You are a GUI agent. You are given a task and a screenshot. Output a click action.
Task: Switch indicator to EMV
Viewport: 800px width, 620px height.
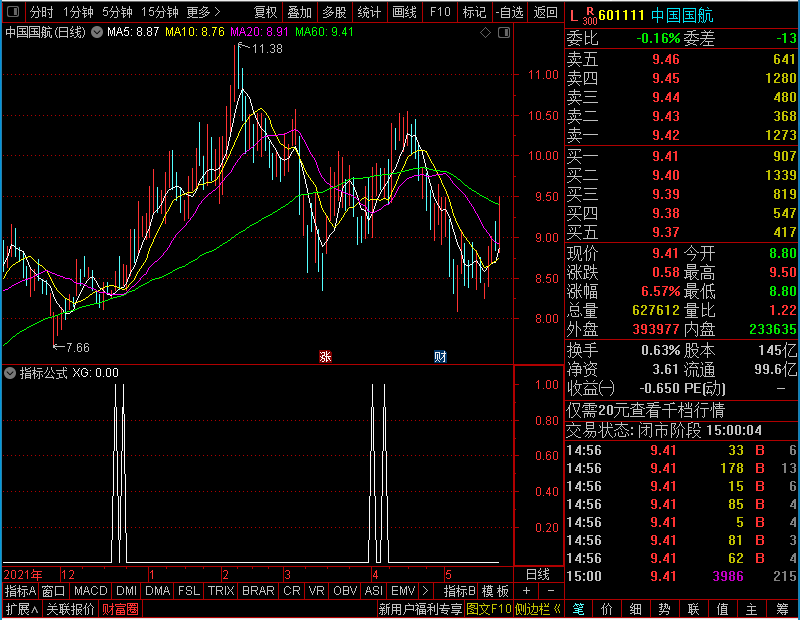click(403, 591)
